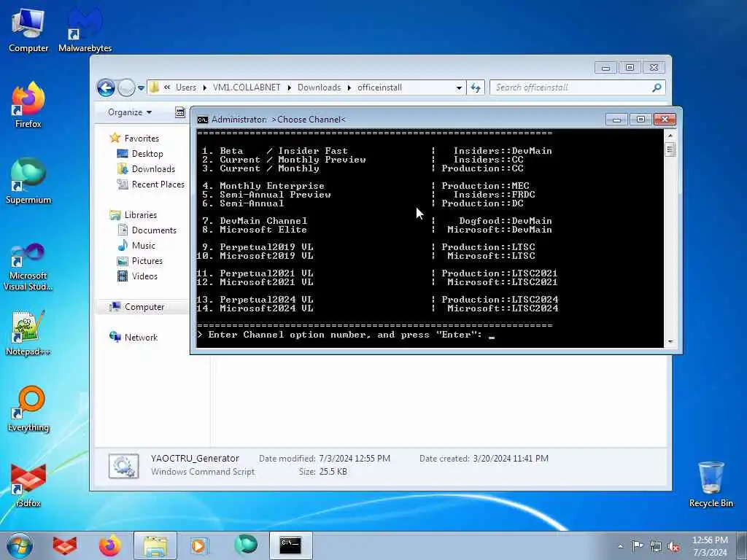Image resolution: width=747 pixels, height=560 pixels.
Task: Click the channel option number input prompt
Action: click(347, 335)
